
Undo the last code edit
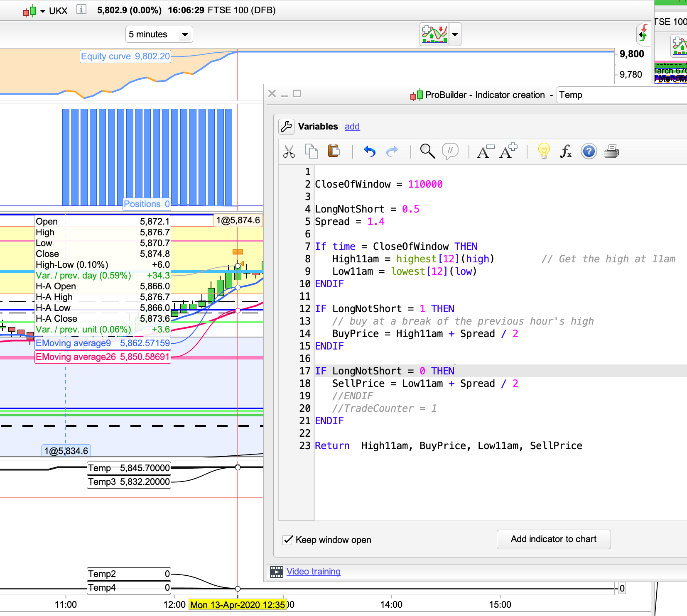tap(369, 152)
